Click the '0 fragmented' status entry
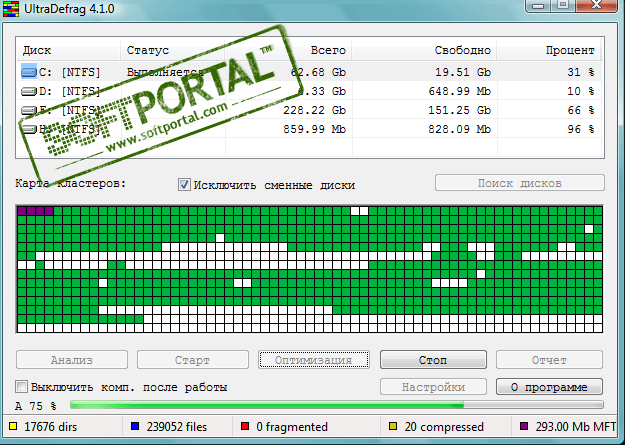This screenshot has width=625, height=445. pos(292,427)
